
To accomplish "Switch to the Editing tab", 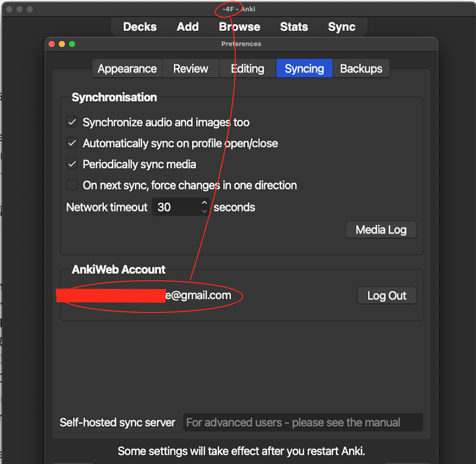I will [x=248, y=69].
